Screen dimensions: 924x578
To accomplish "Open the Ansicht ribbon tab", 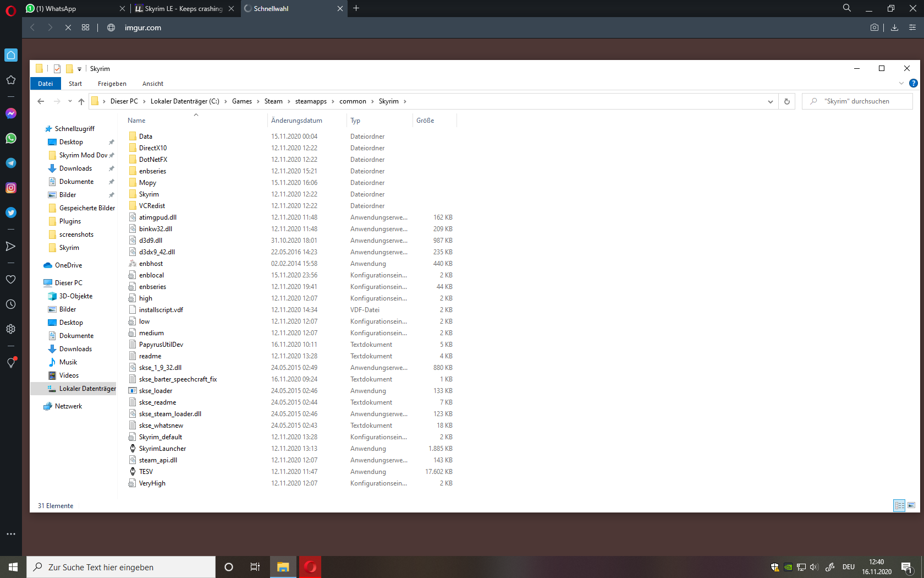I will [x=153, y=84].
